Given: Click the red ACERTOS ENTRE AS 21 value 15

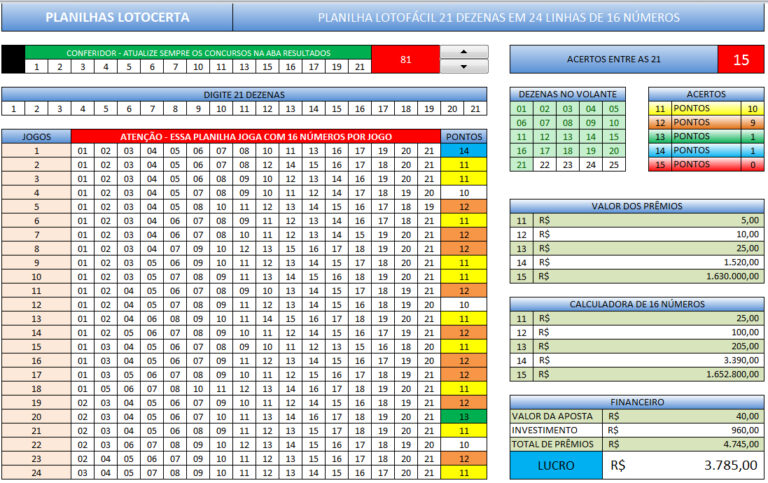Looking at the screenshot, I should pyautogui.click(x=741, y=60).
